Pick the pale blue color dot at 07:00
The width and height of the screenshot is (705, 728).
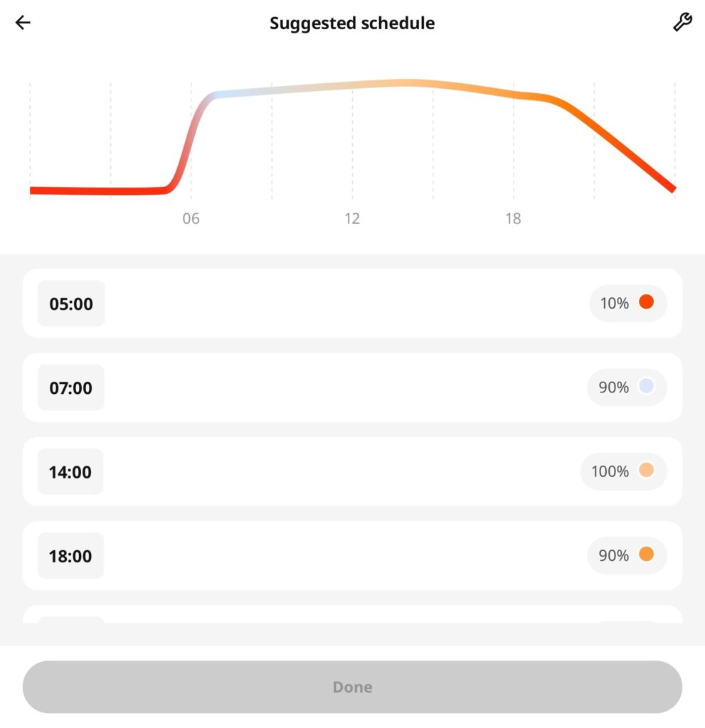click(x=646, y=386)
